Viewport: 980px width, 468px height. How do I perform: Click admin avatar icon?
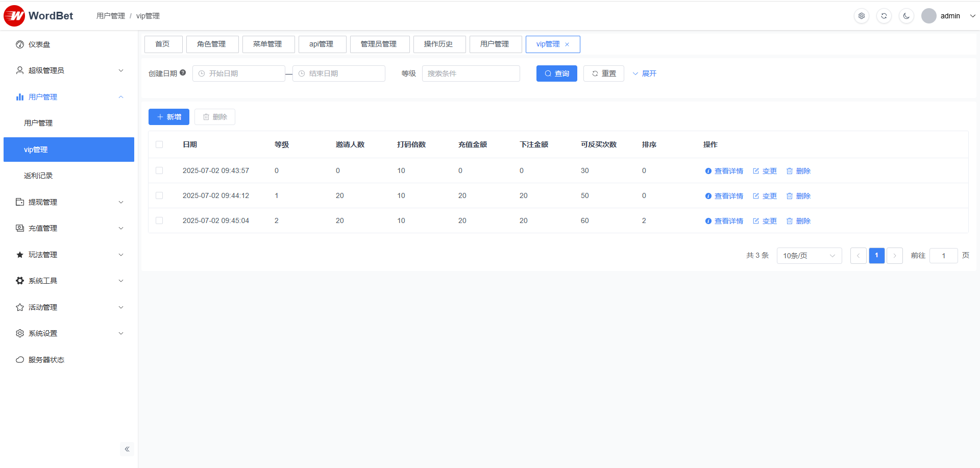pos(928,16)
